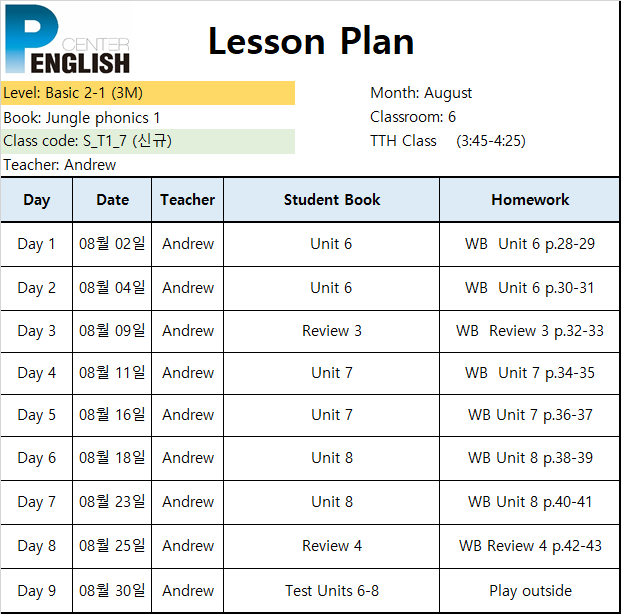Select the Classroom: 6 text
Screen dimensions: 621x616
point(413,117)
